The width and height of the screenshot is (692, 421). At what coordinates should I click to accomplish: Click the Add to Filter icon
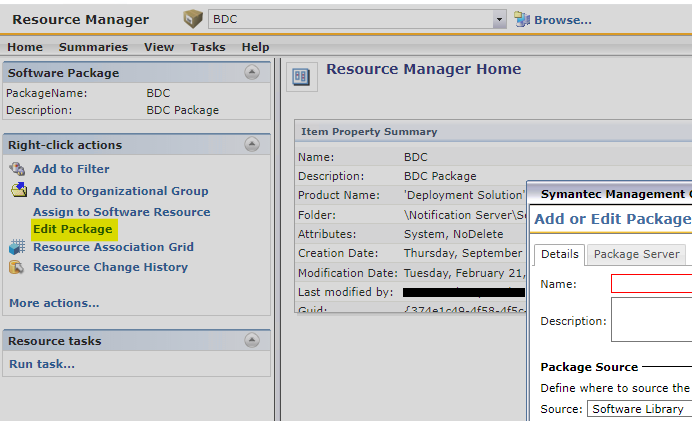17,169
